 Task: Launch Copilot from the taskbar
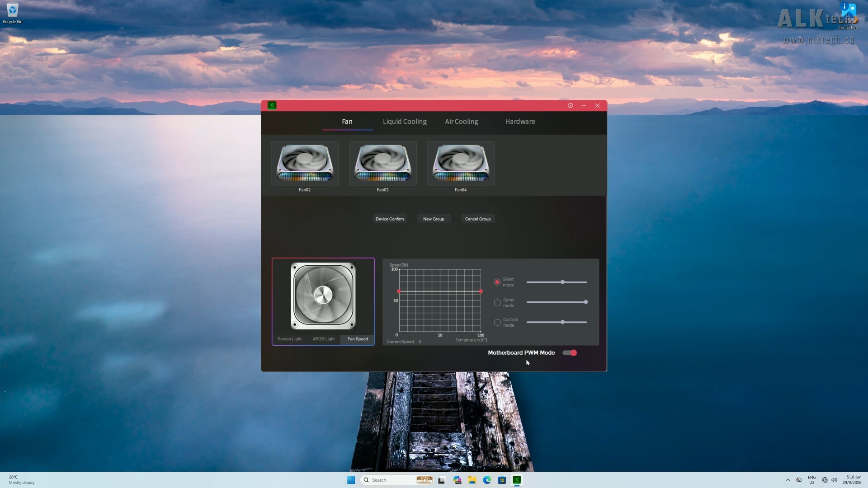457,480
